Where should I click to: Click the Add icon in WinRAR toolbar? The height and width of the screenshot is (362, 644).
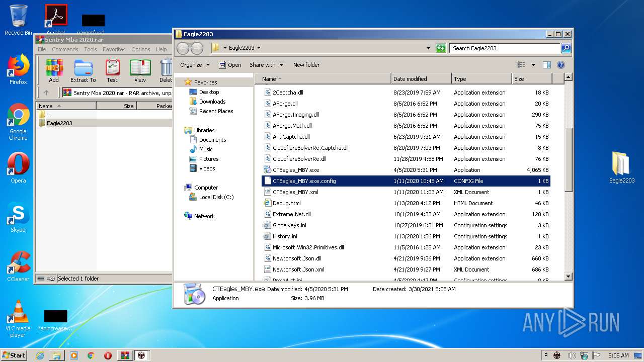[54, 70]
